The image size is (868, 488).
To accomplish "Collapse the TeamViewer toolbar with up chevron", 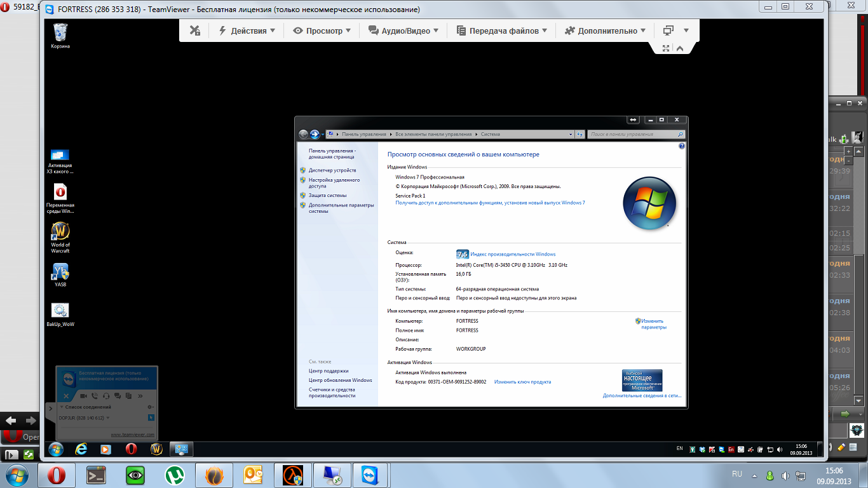I will pos(679,48).
